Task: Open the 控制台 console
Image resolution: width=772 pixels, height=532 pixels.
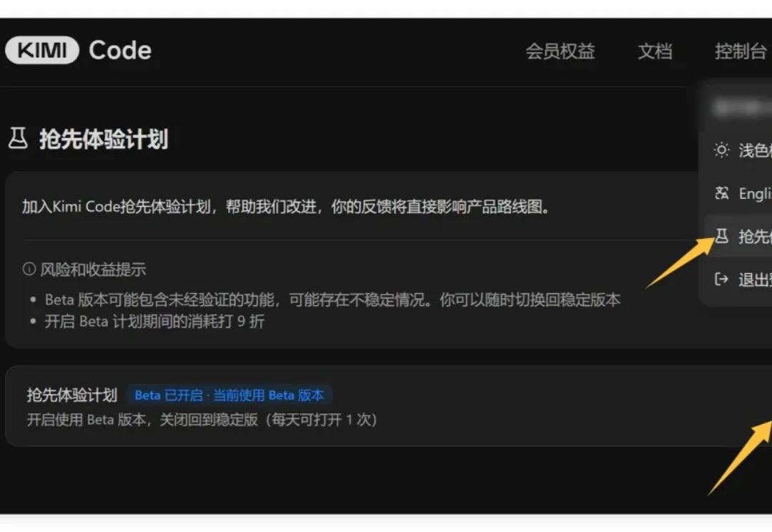Action: coord(740,51)
